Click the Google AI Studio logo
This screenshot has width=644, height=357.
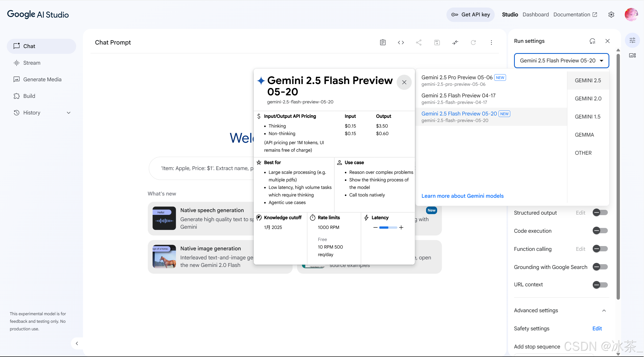point(38,14)
